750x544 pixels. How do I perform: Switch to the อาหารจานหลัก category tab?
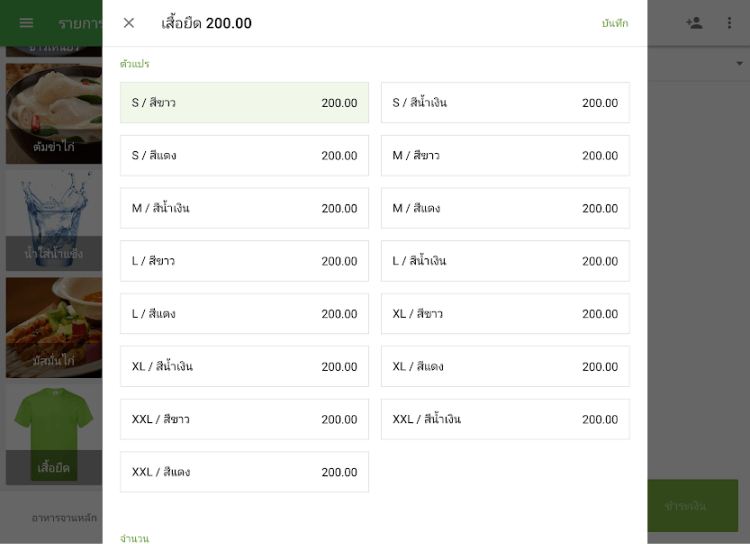tap(64, 518)
